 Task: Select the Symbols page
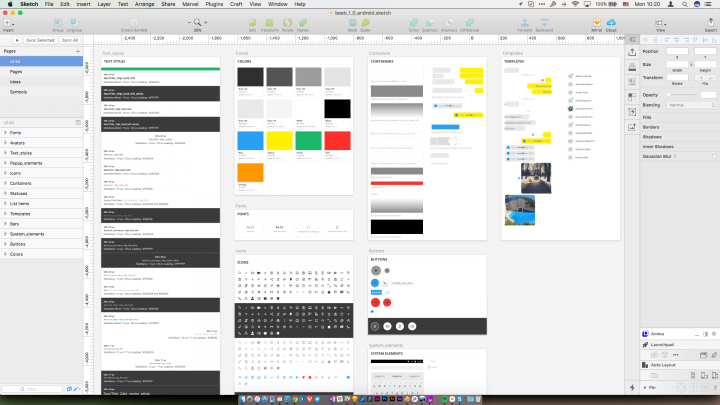(x=41, y=92)
